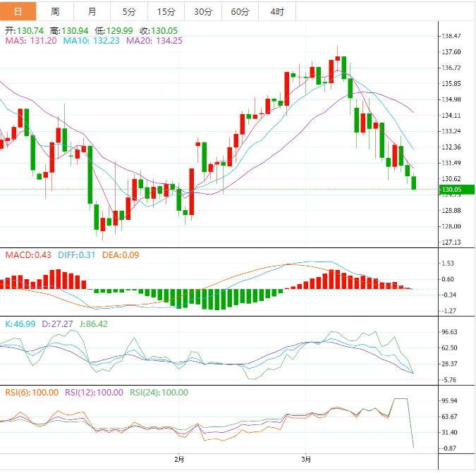This screenshot has width=476, height=473.
Task: Click the DIFF:0.31 indicator label
Action: tap(76, 255)
